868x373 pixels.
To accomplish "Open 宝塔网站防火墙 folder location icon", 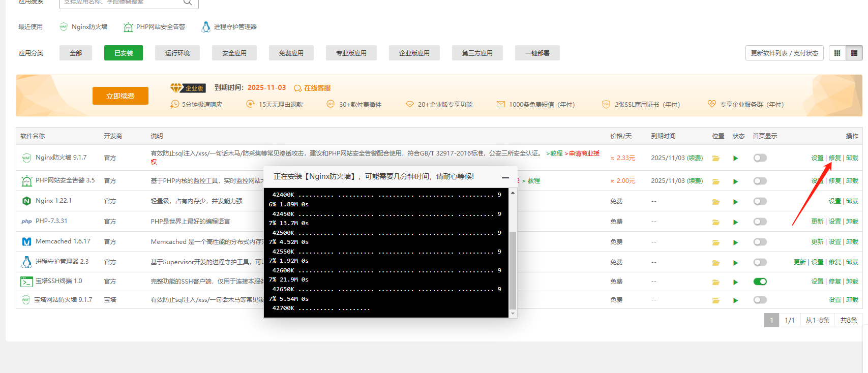I will pyautogui.click(x=715, y=300).
